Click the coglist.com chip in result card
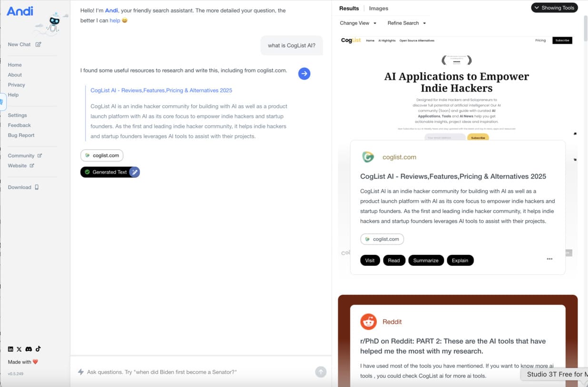The width and height of the screenshot is (588, 387). (382, 239)
